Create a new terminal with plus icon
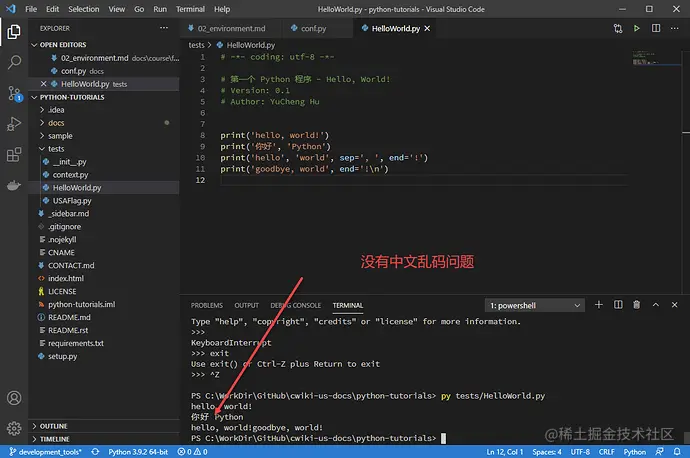Viewport: 690px width, 458px height. point(598,304)
